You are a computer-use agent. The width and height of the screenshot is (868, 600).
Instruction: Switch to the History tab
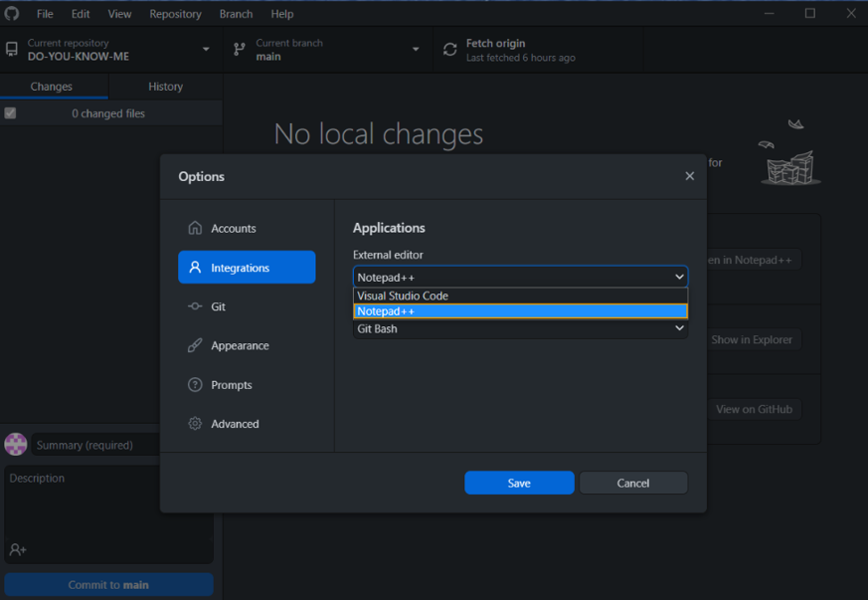pyautogui.click(x=165, y=87)
